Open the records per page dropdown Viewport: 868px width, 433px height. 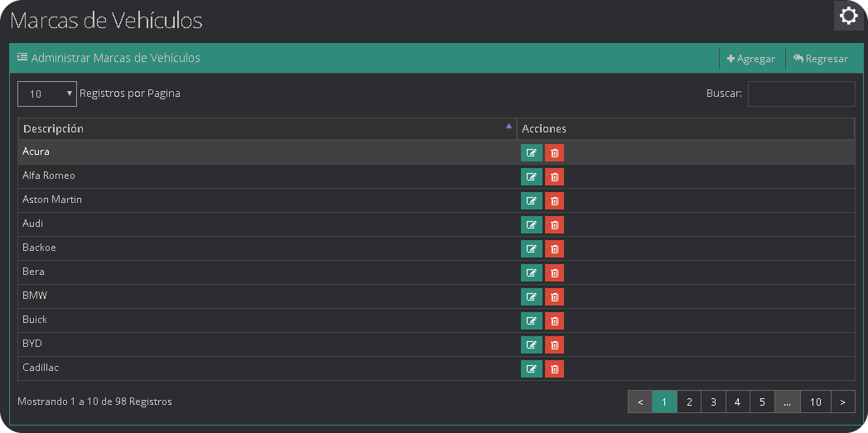tap(47, 94)
